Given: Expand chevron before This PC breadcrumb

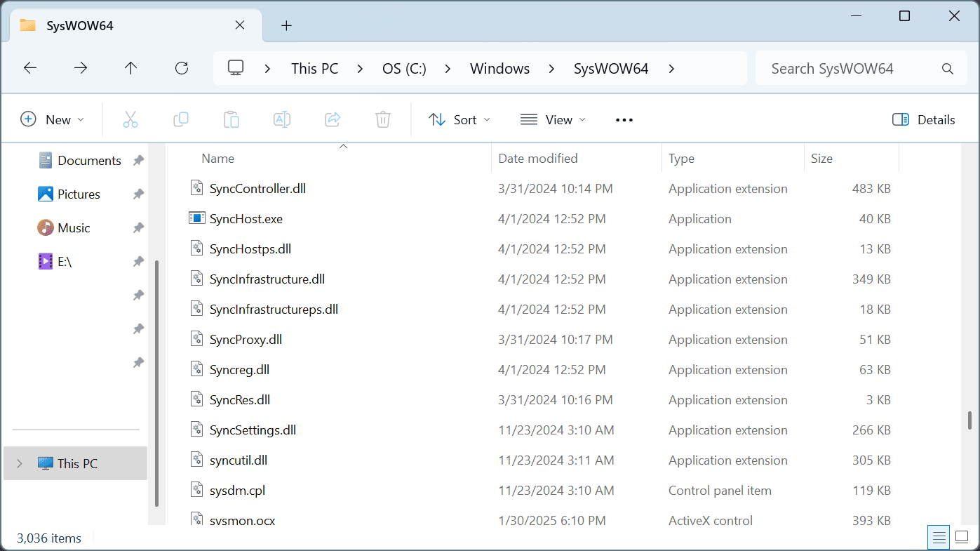Looking at the screenshot, I should (267, 68).
